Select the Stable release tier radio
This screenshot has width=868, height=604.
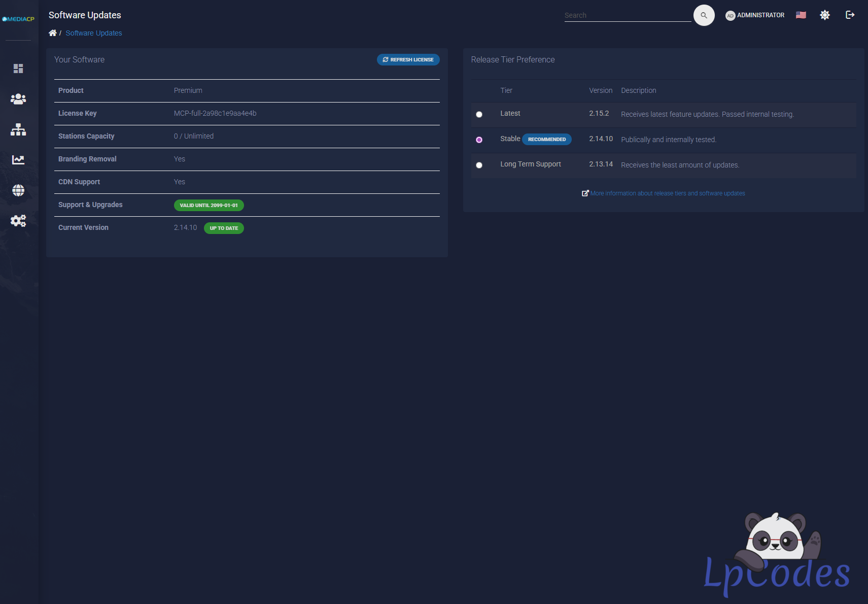pos(479,140)
